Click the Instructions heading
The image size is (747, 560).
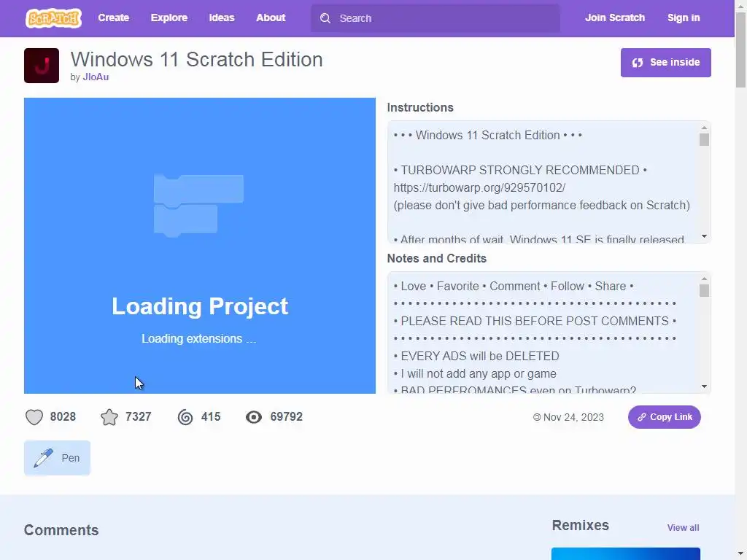point(419,108)
